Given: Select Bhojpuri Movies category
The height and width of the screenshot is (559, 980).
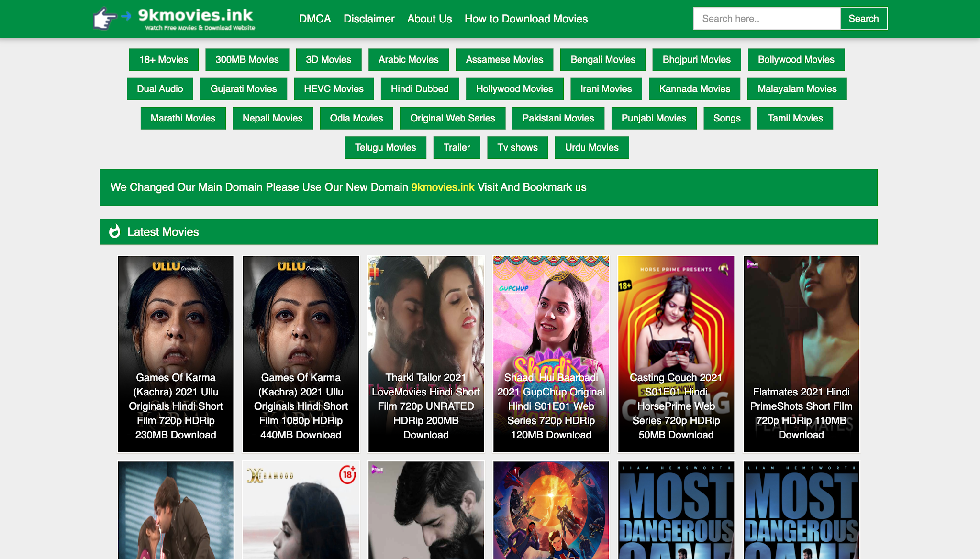Looking at the screenshot, I should pyautogui.click(x=697, y=60).
